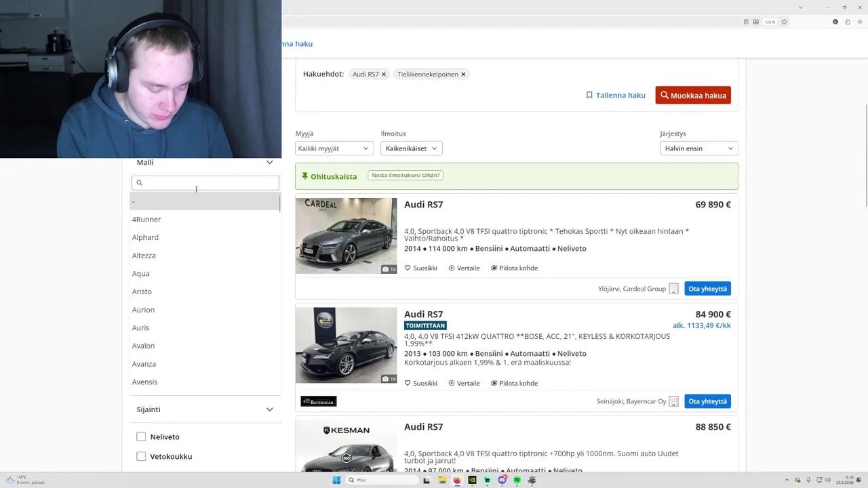Image resolution: width=868 pixels, height=488 pixels.
Task: Open the grey Audi RS7 Cardeal thumbnail
Action: (x=346, y=236)
